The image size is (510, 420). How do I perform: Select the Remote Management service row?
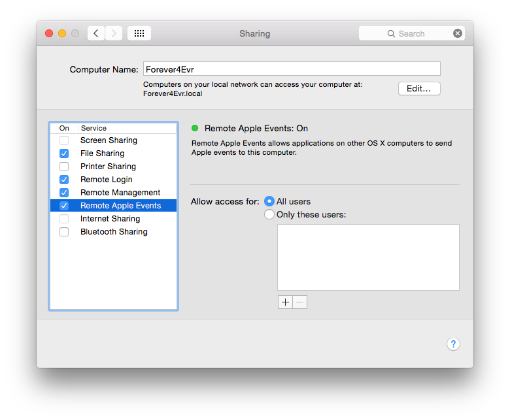tap(114, 193)
